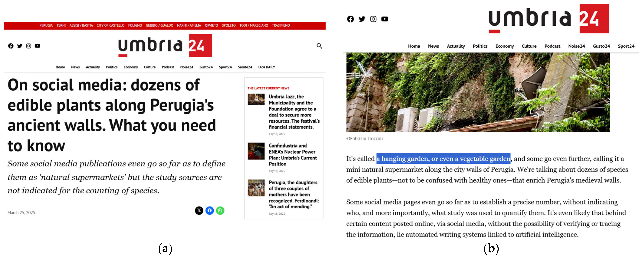Open U24 DAILY in left navigation
Viewport: 644px width, 259px height.
267,67
